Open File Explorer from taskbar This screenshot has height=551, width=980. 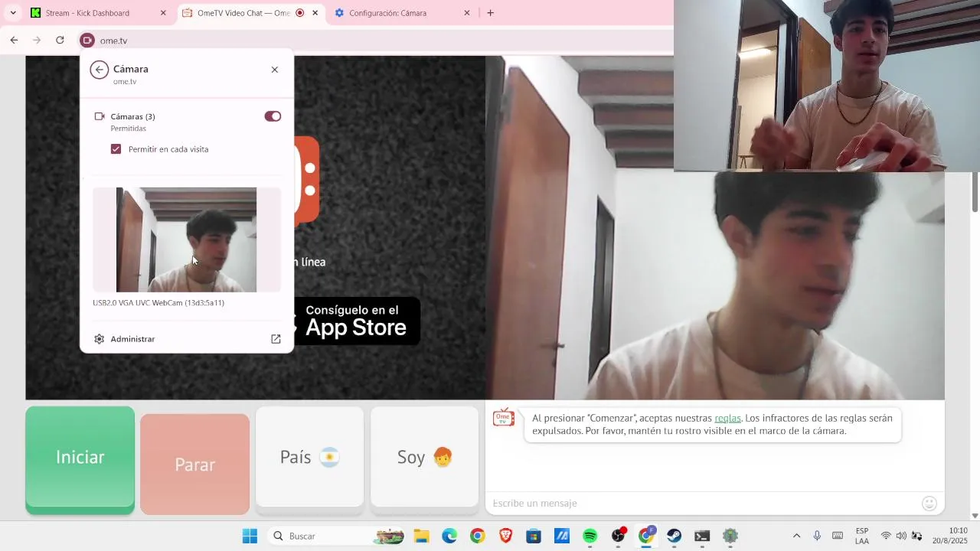pyautogui.click(x=422, y=536)
